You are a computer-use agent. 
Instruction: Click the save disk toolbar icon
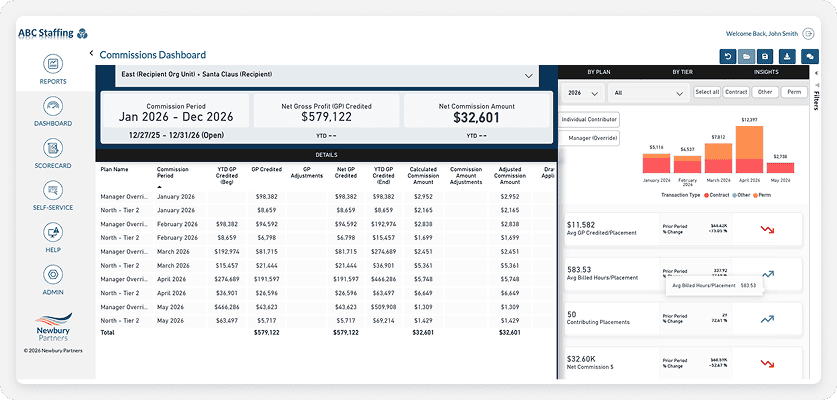pos(765,56)
